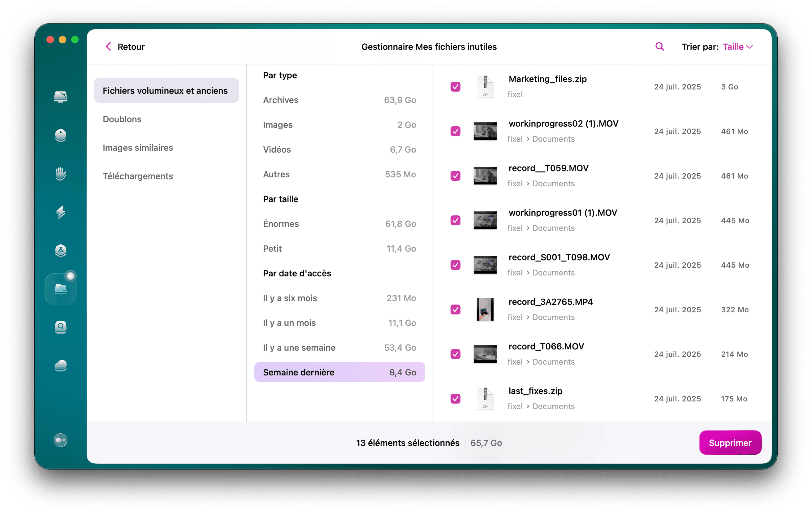Click the hand-shaped privacy icon in sidebar
The height and width of the screenshot is (515, 812).
[x=61, y=174]
